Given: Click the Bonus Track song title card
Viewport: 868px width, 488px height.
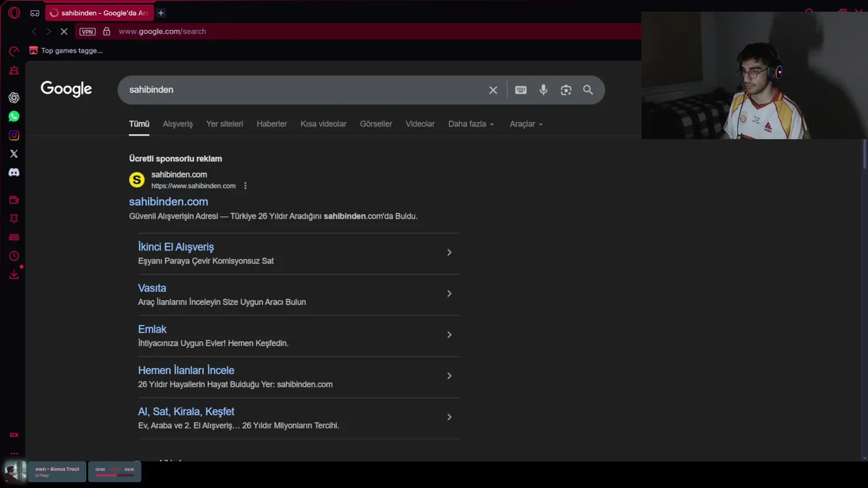Looking at the screenshot, I should point(57,471).
